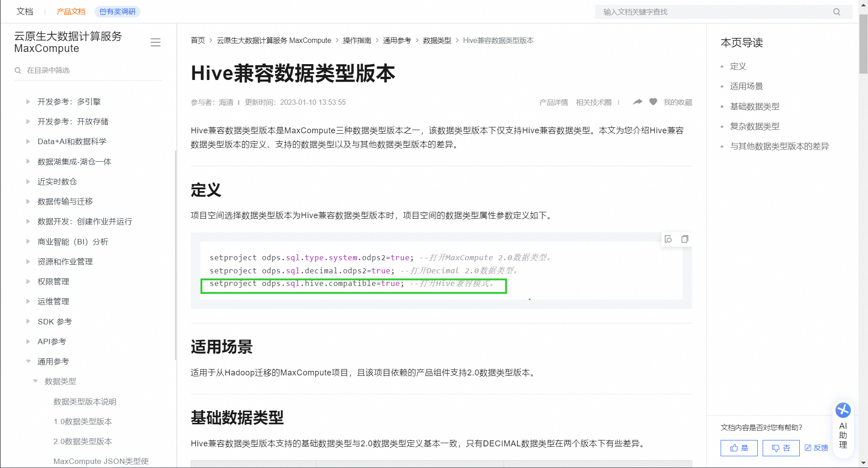Screen dimensions: 868x468
Task: Open 数据类型版本说明 page
Action: coord(85,402)
